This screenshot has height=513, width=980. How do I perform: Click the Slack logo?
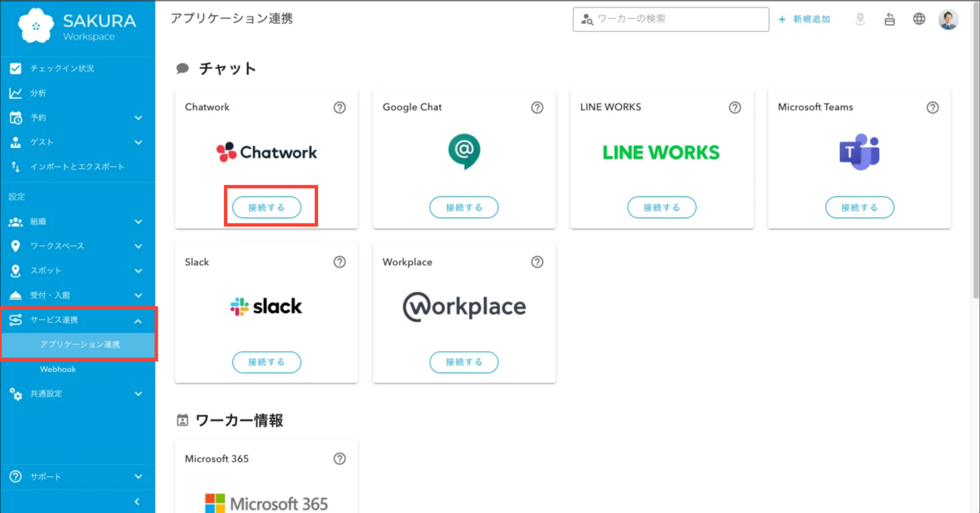click(266, 307)
